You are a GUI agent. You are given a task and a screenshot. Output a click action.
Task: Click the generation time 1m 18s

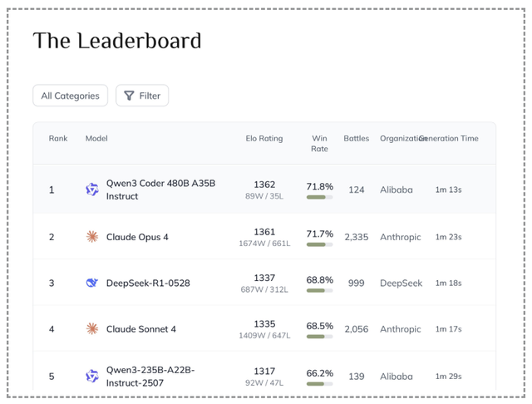[449, 283]
